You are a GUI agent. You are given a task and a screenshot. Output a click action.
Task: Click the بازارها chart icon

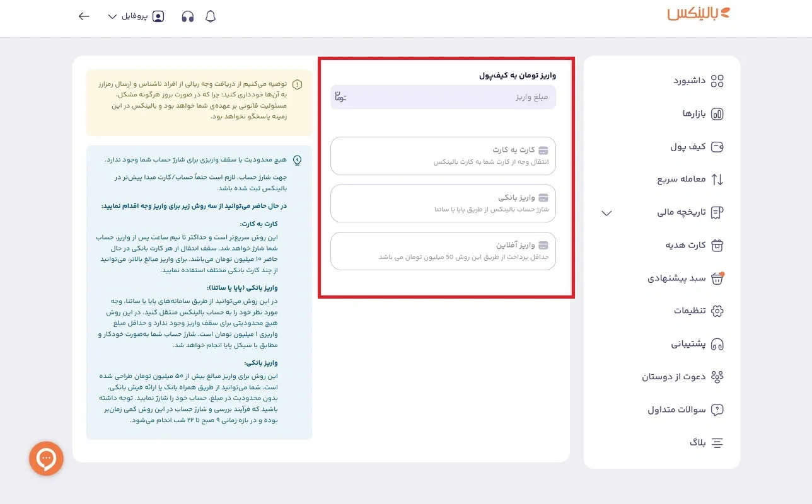(717, 114)
